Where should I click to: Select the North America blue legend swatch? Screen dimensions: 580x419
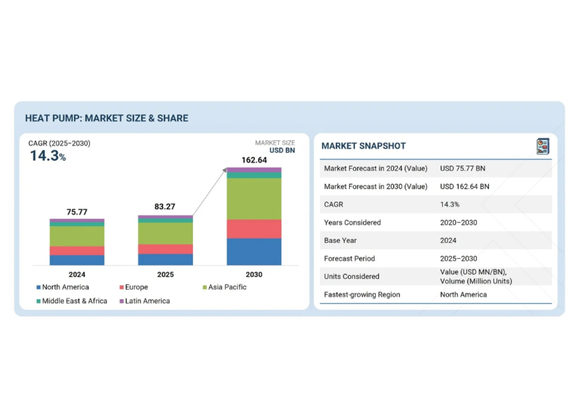[38, 287]
